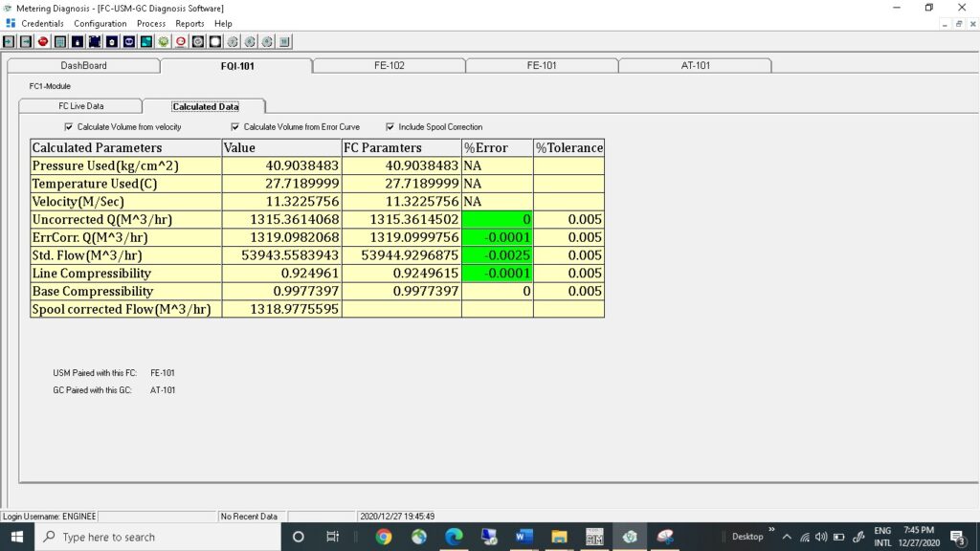
Task: Expand hidden system tray icons chevron
Action: tap(787, 537)
